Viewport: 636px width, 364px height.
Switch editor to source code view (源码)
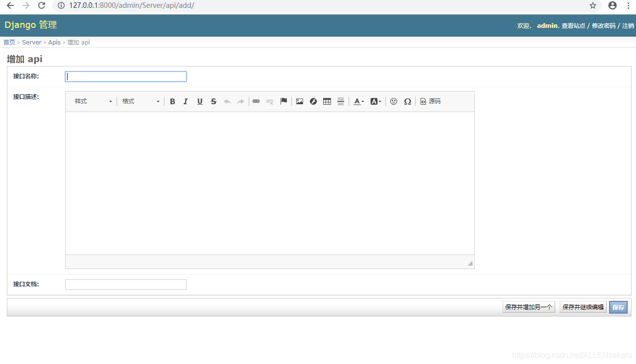click(x=430, y=101)
